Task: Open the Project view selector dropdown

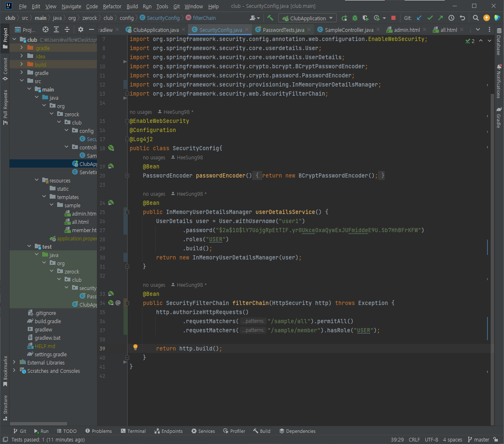Action: [26, 29]
